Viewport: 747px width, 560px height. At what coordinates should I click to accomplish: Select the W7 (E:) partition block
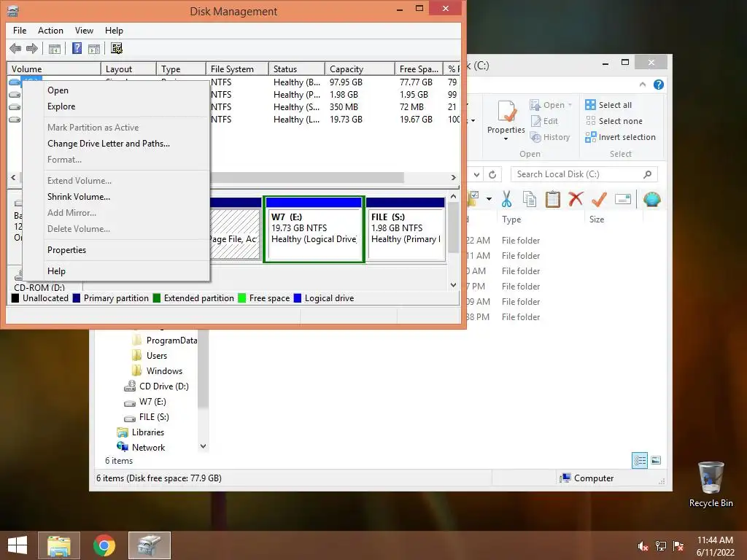coord(314,229)
